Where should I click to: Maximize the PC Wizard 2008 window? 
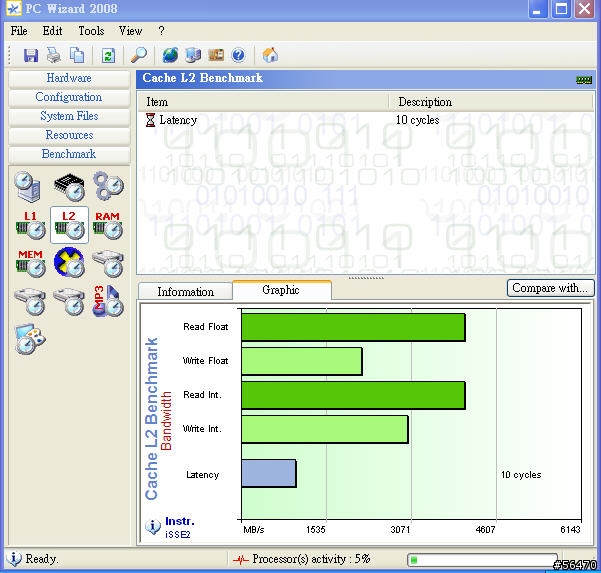pyautogui.click(x=561, y=9)
